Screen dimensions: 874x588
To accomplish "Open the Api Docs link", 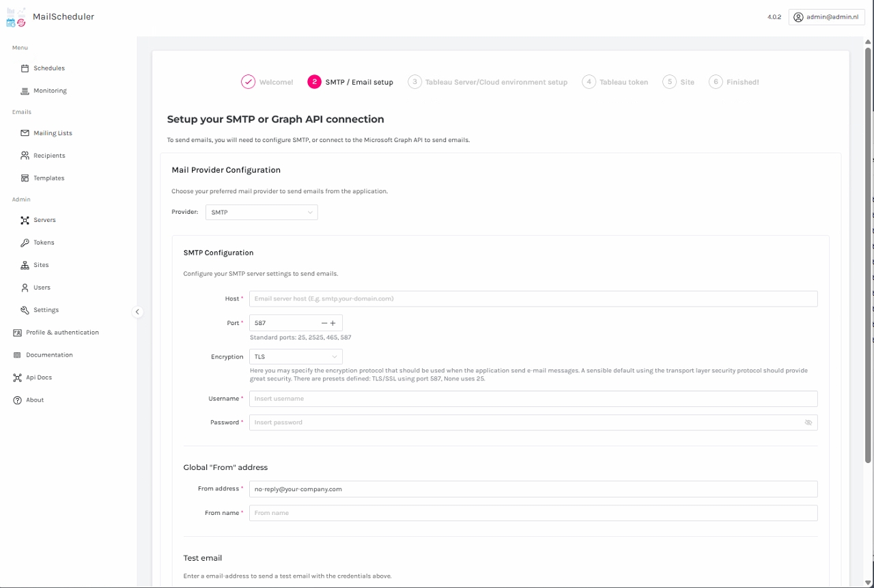I will coord(38,378).
